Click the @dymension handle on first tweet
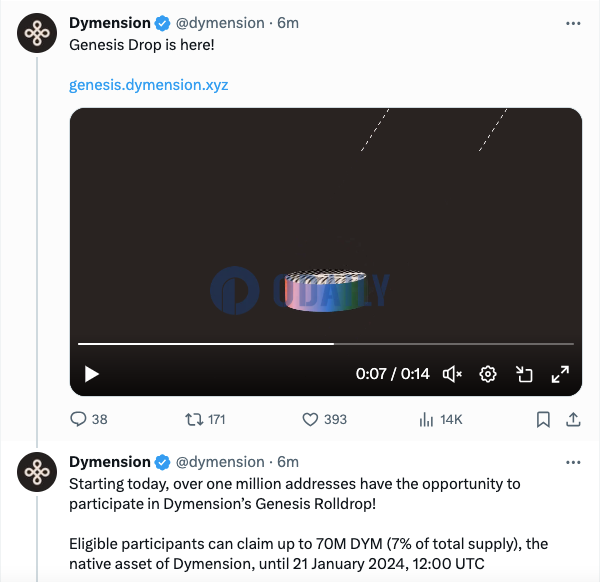The image size is (600, 582). [220, 23]
